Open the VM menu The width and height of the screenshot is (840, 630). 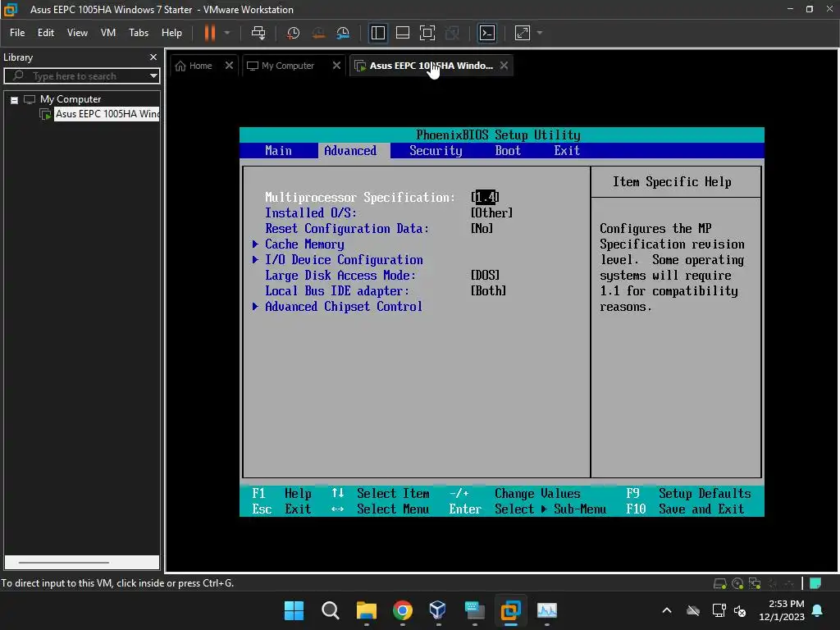(x=108, y=33)
